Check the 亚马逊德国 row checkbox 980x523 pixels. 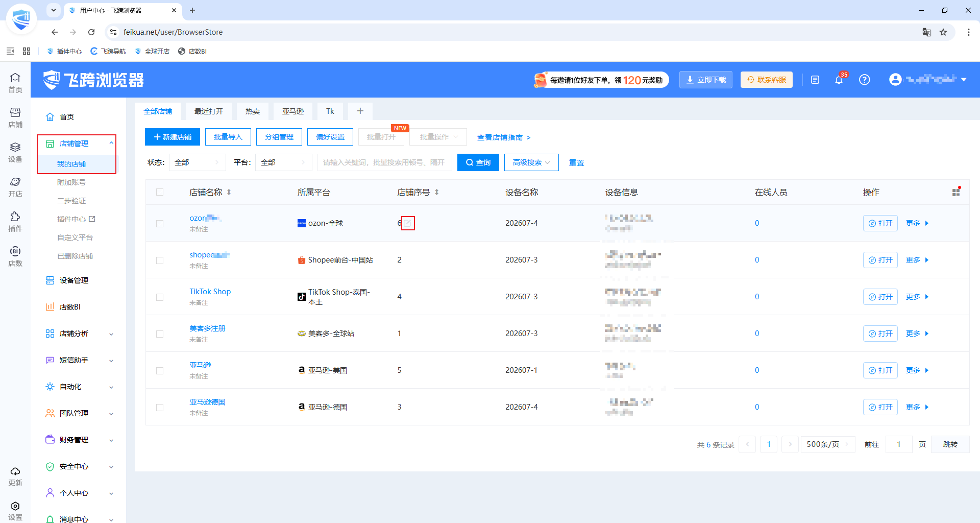tap(160, 407)
